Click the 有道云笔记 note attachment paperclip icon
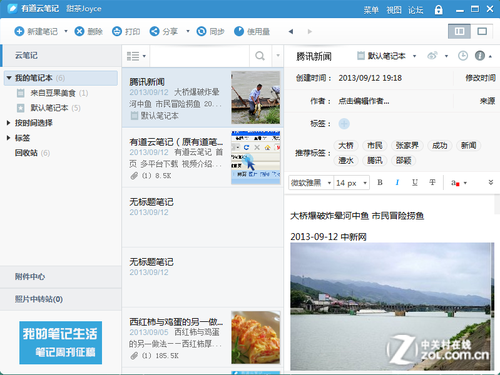The height and width of the screenshot is (375, 500). coord(134,176)
